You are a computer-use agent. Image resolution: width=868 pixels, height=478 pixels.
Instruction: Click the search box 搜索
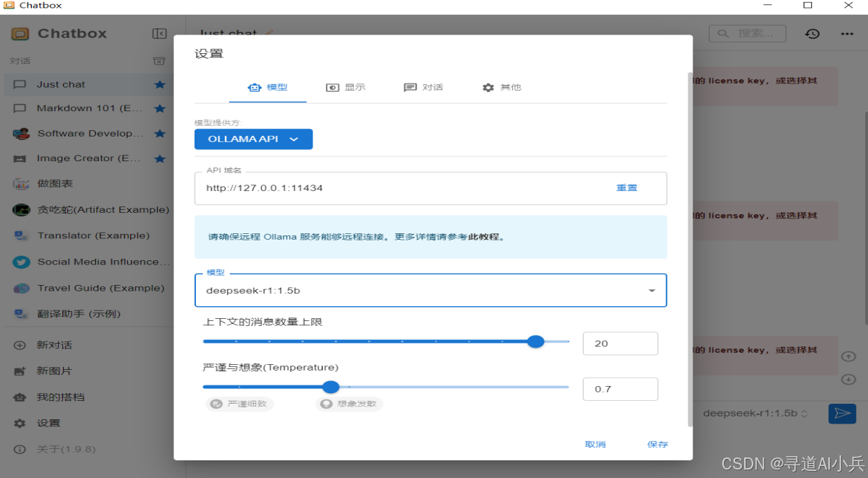click(x=748, y=33)
